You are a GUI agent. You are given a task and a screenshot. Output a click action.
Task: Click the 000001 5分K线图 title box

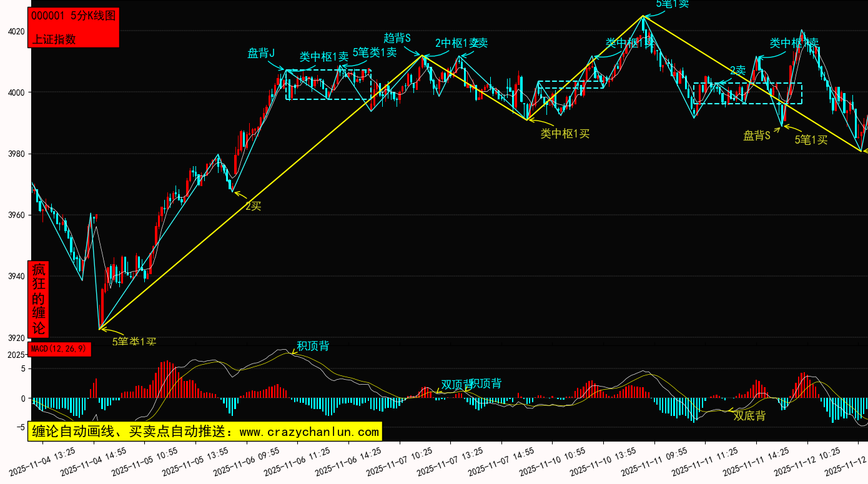click(73, 16)
